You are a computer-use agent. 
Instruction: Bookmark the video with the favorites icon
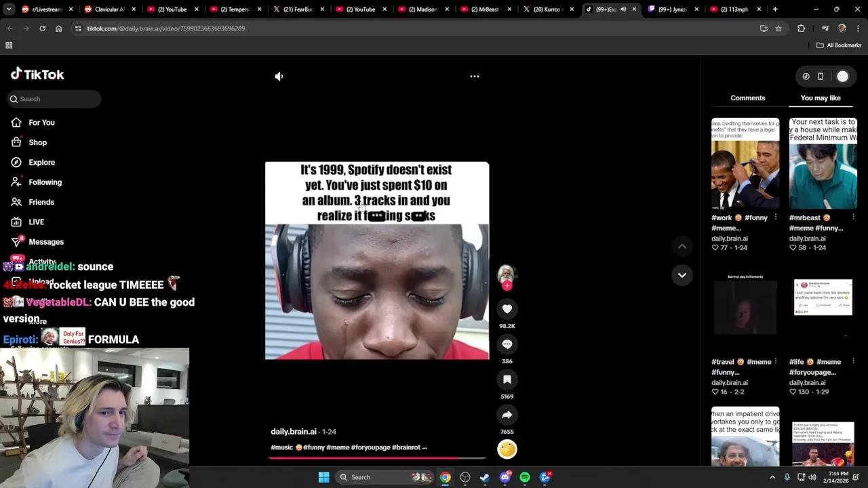tap(507, 380)
